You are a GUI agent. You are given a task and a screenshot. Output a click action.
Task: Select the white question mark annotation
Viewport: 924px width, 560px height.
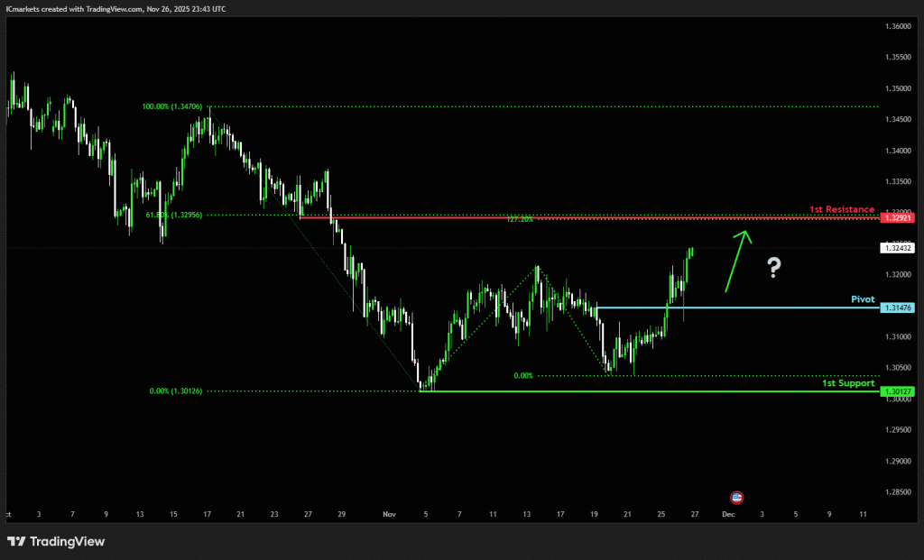(x=772, y=266)
